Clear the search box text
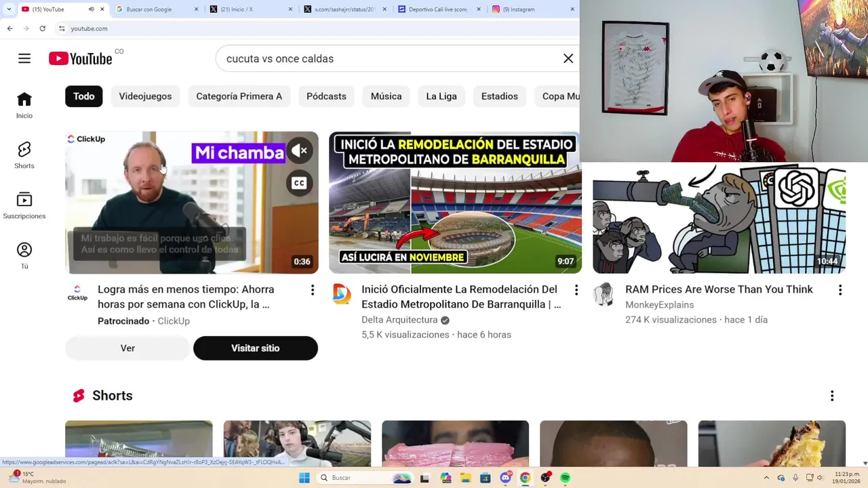Image resolution: width=868 pixels, height=488 pixels. point(568,58)
